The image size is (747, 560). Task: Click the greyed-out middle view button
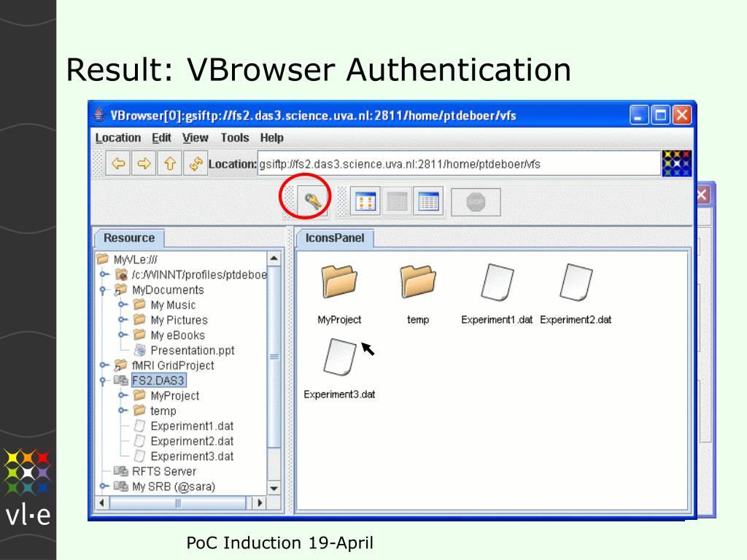click(x=397, y=201)
